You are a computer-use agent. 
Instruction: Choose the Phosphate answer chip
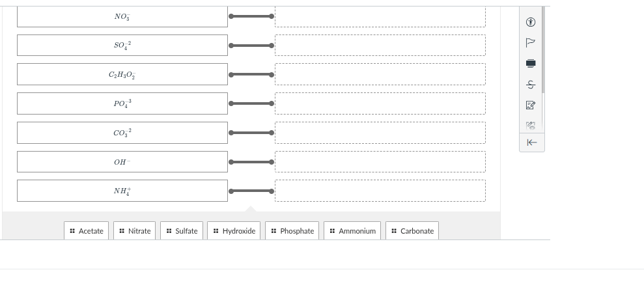292,231
